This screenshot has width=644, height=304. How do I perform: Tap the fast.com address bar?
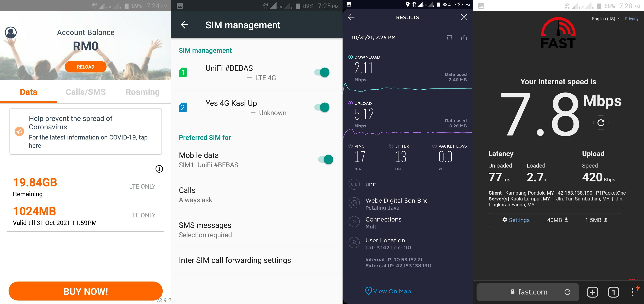(x=528, y=292)
